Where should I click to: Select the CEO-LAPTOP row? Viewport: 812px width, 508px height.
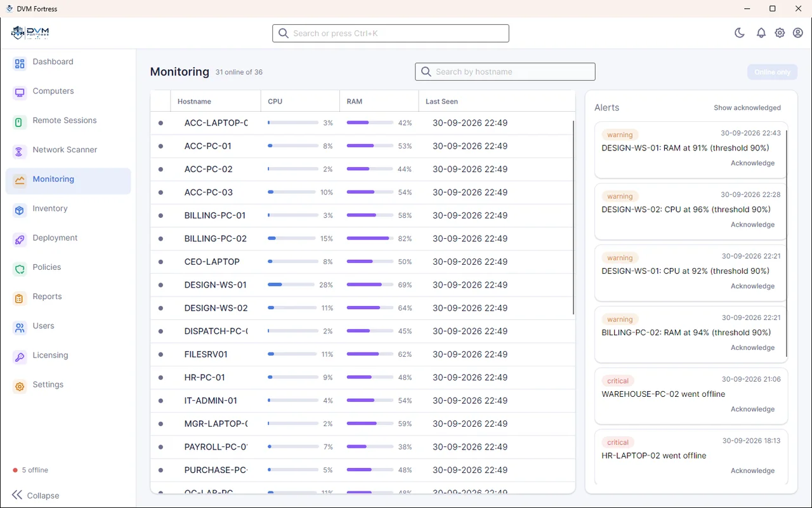(363, 262)
